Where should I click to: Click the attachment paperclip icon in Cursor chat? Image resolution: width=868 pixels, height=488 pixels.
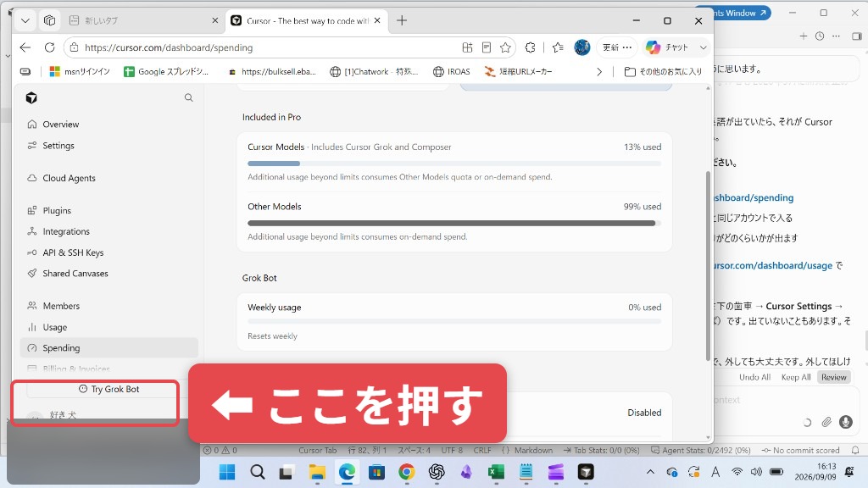pos(826,422)
